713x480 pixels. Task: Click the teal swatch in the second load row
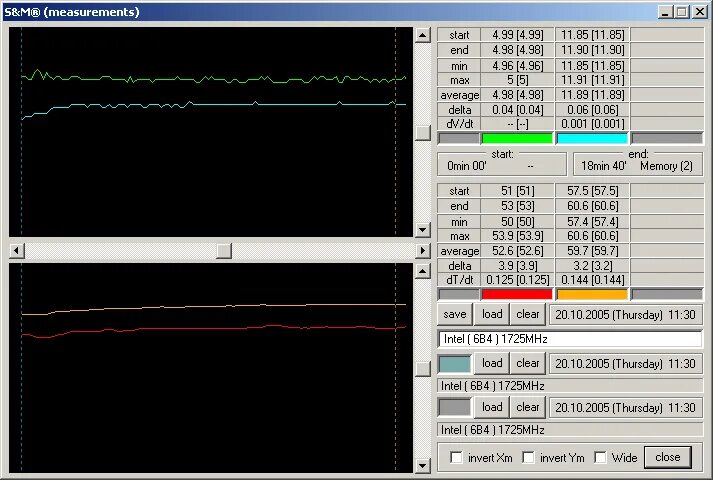pos(455,364)
